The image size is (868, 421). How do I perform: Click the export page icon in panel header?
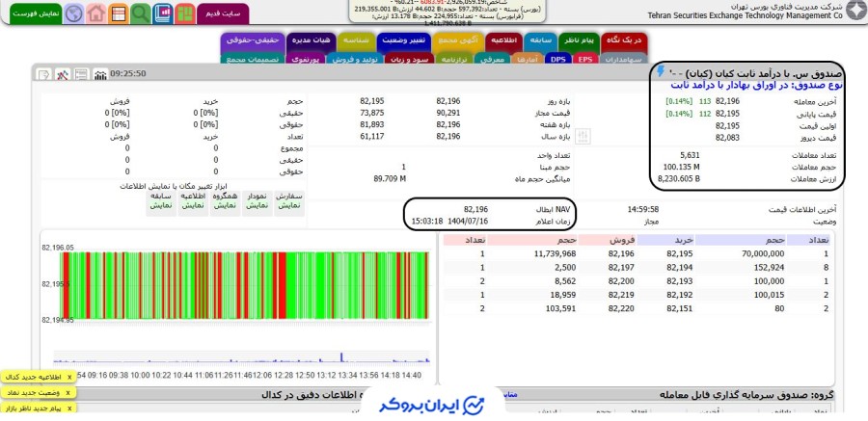[43, 74]
